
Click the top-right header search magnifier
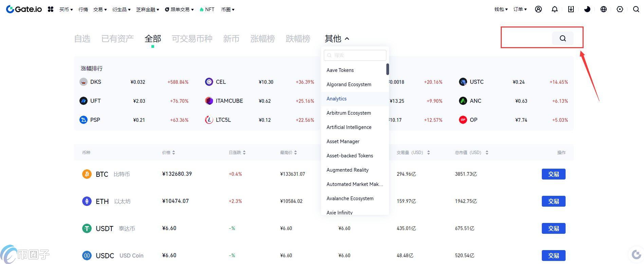(x=636, y=9)
